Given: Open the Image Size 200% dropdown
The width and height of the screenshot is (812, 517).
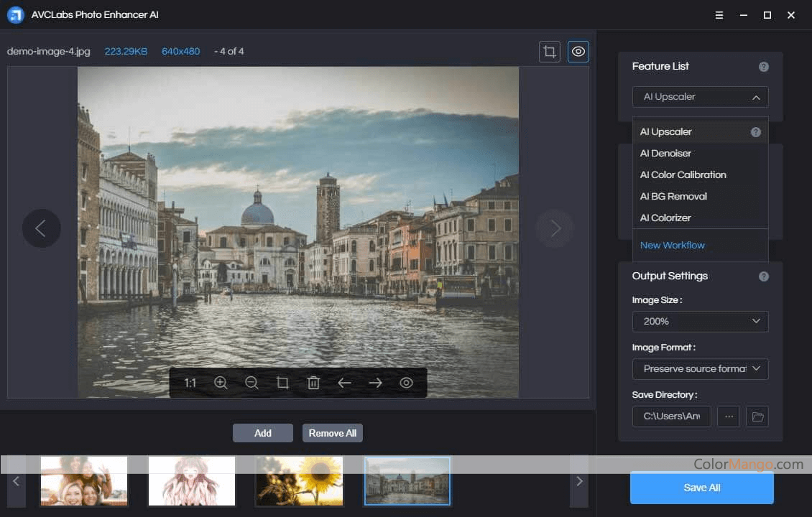Looking at the screenshot, I should pos(700,321).
